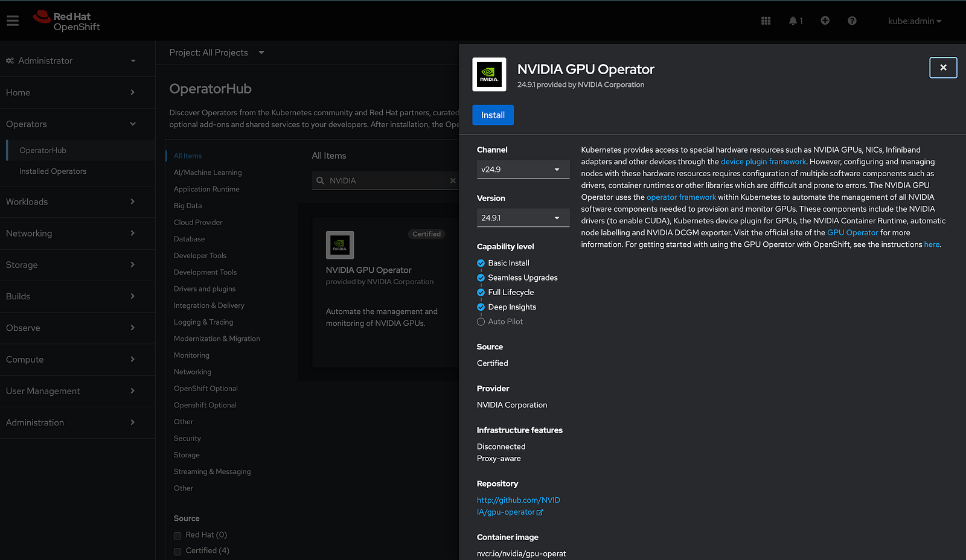Click the Auto Pilot capability circle

pos(481,322)
